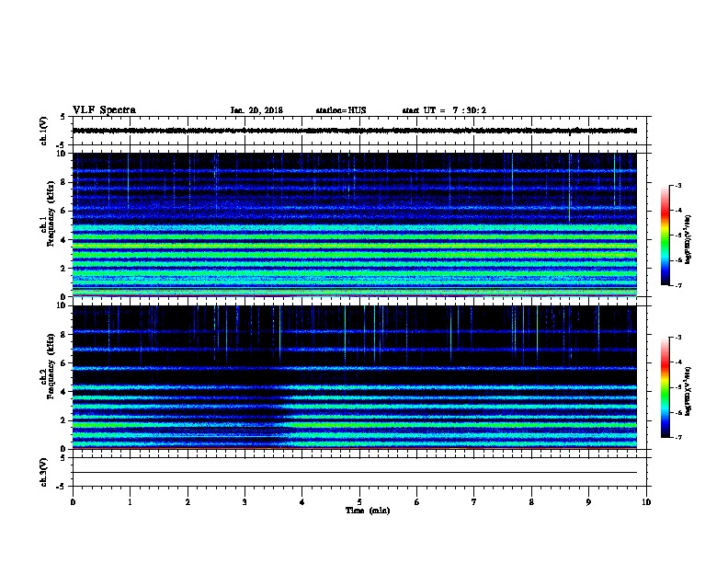The height and width of the screenshot is (563, 728).
Task: Click the ch.1 colorbar 'log(PSD)' label
Action: (688, 239)
